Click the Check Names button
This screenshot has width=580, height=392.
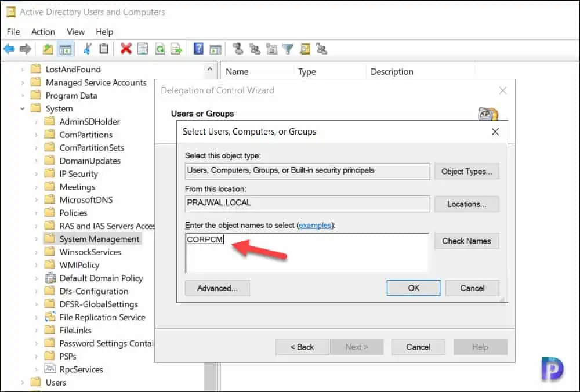(466, 241)
